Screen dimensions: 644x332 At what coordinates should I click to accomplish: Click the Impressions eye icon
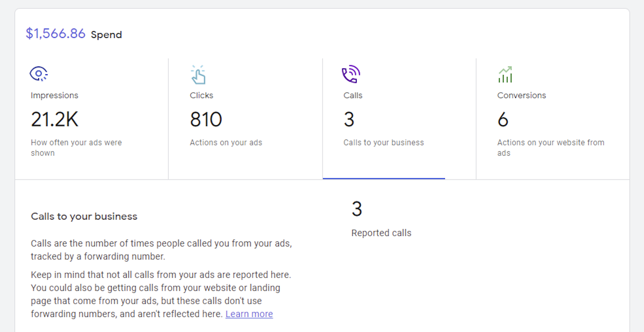tap(39, 74)
